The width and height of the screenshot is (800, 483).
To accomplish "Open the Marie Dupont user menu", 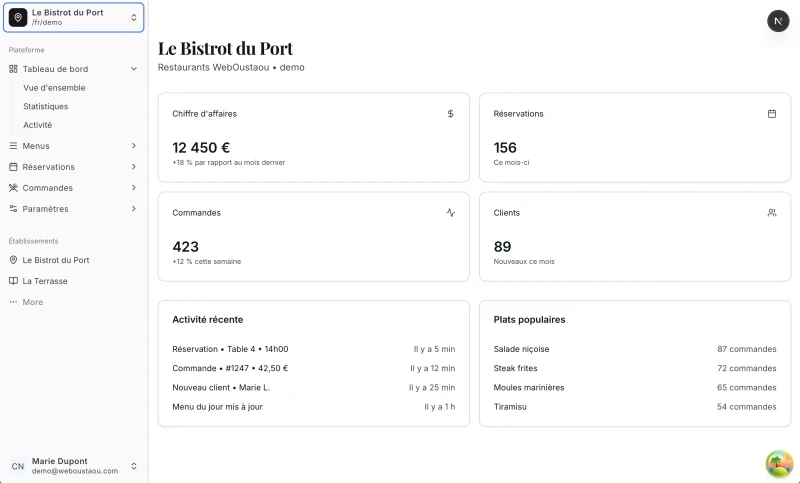I will click(x=73, y=466).
